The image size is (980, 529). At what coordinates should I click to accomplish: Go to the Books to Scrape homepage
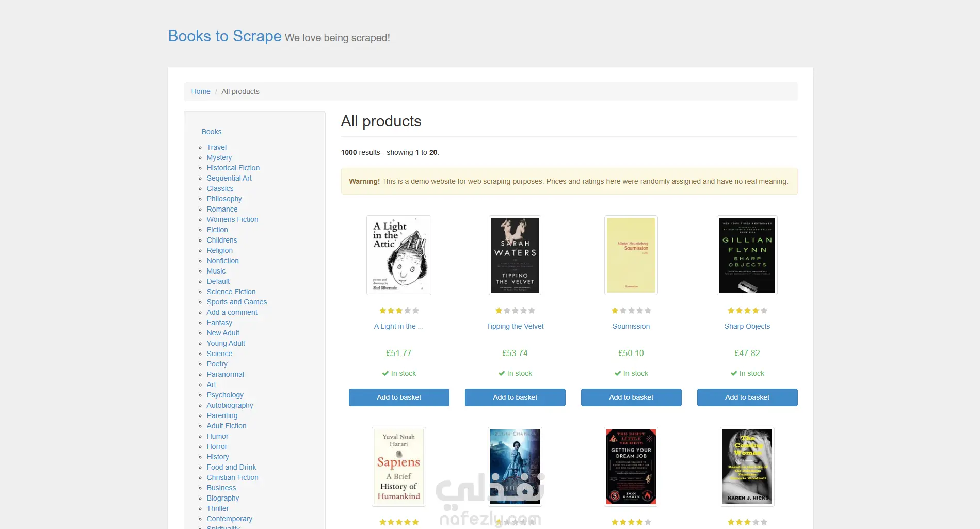click(224, 36)
